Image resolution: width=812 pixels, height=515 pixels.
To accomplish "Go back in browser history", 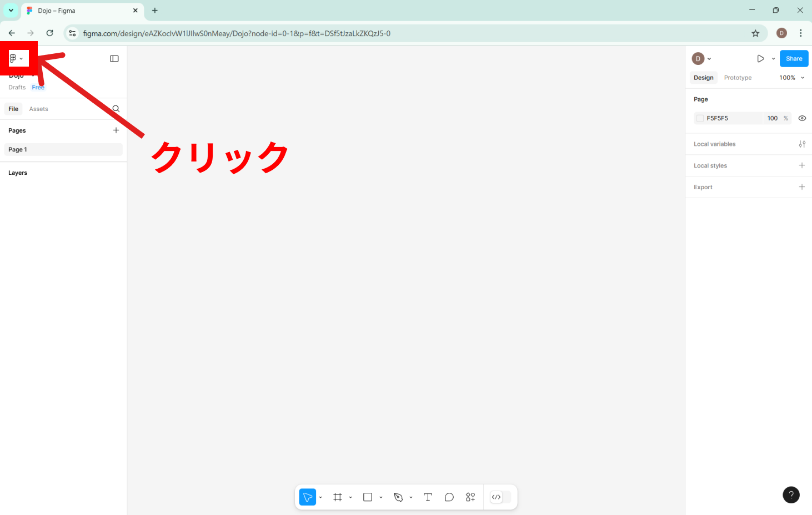I will click(12, 33).
